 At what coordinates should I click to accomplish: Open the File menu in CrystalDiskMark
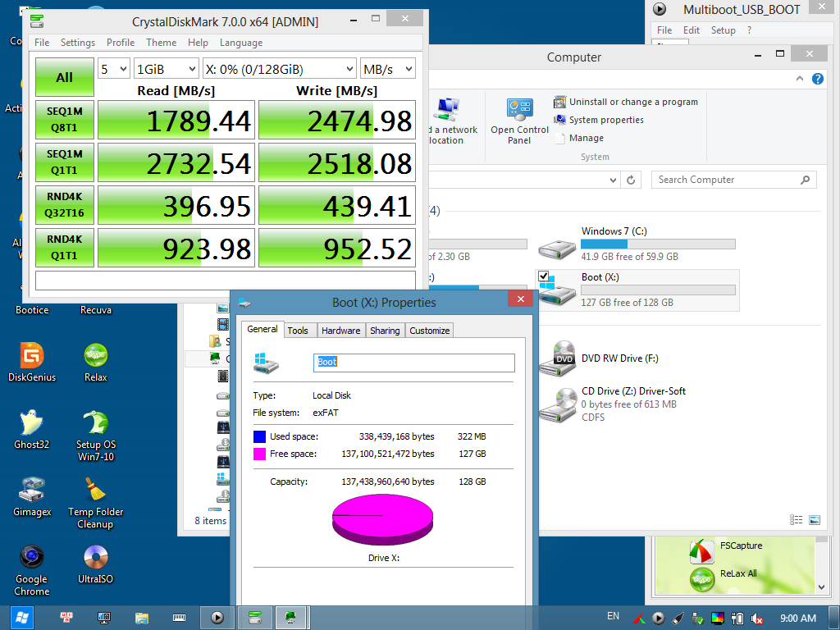pyautogui.click(x=42, y=43)
